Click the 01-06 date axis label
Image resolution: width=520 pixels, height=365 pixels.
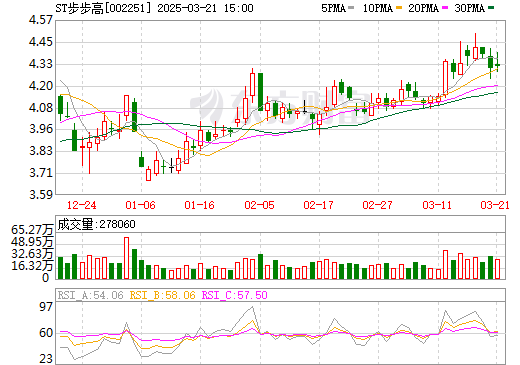click(141, 205)
